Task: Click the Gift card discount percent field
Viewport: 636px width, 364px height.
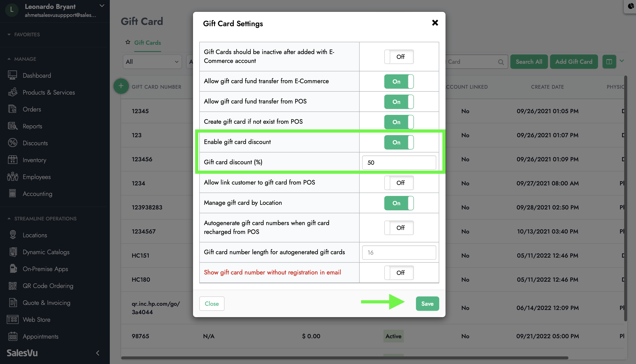Action: point(399,163)
